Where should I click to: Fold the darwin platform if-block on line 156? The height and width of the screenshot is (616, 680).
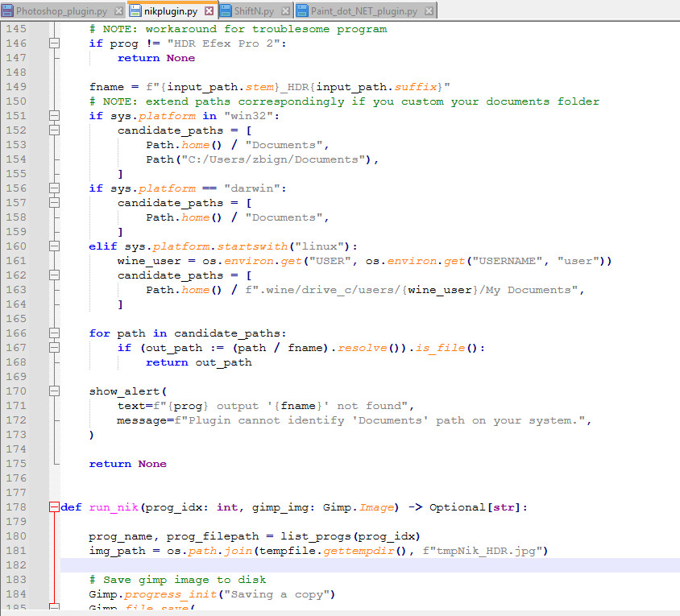coord(54,188)
